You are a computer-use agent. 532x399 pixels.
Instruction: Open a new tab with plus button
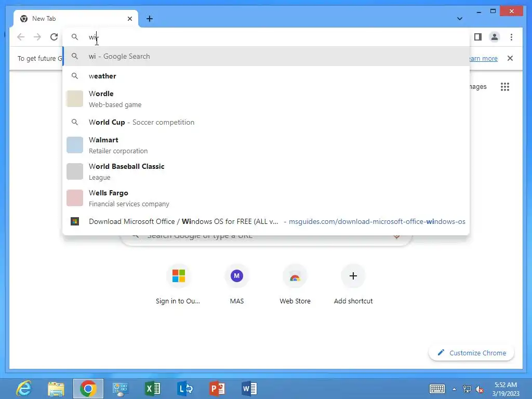point(150,19)
